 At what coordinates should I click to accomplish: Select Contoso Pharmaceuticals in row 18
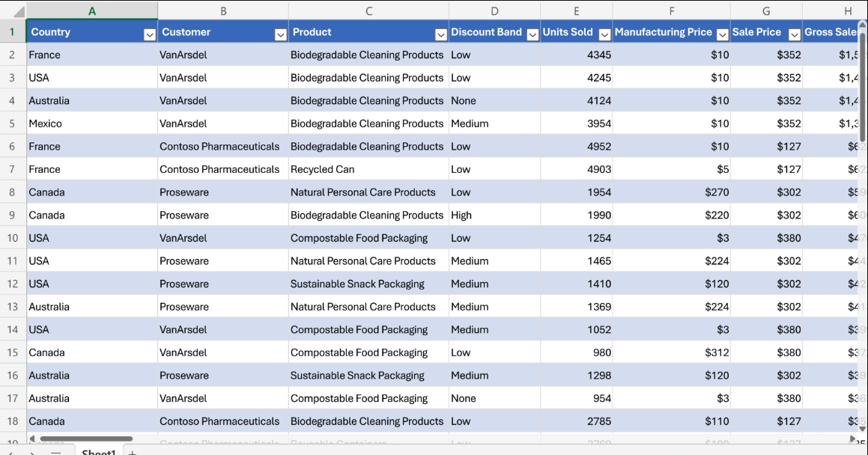pos(223,421)
